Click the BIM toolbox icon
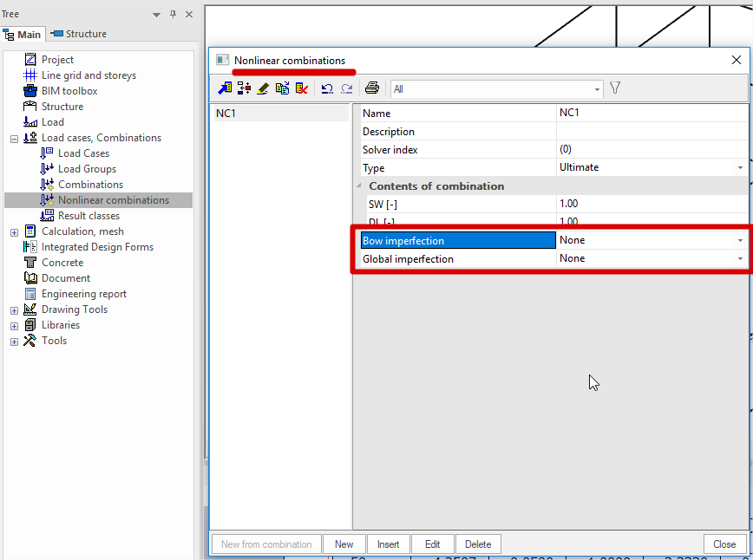 click(x=30, y=91)
